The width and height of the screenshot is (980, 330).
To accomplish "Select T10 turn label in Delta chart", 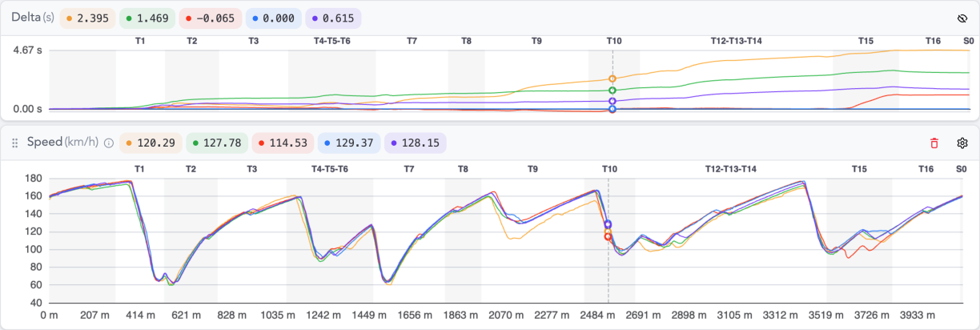I will (613, 40).
